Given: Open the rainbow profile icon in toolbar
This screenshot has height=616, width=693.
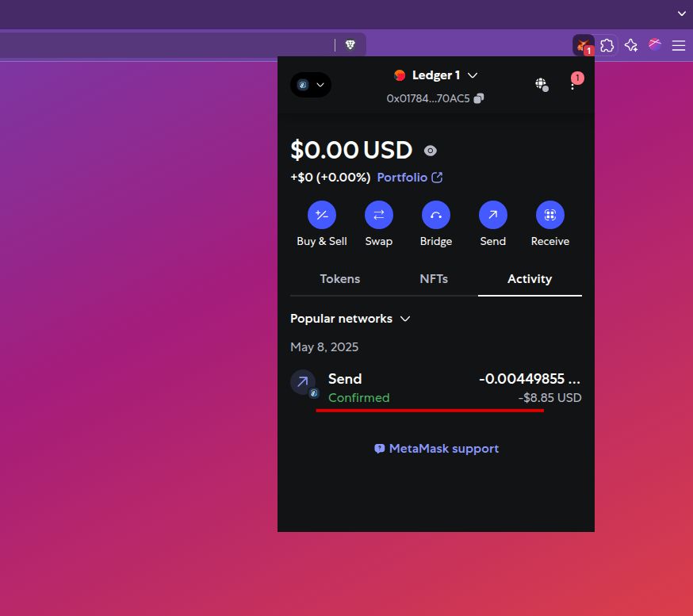Looking at the screenshot, I should 655,44.
